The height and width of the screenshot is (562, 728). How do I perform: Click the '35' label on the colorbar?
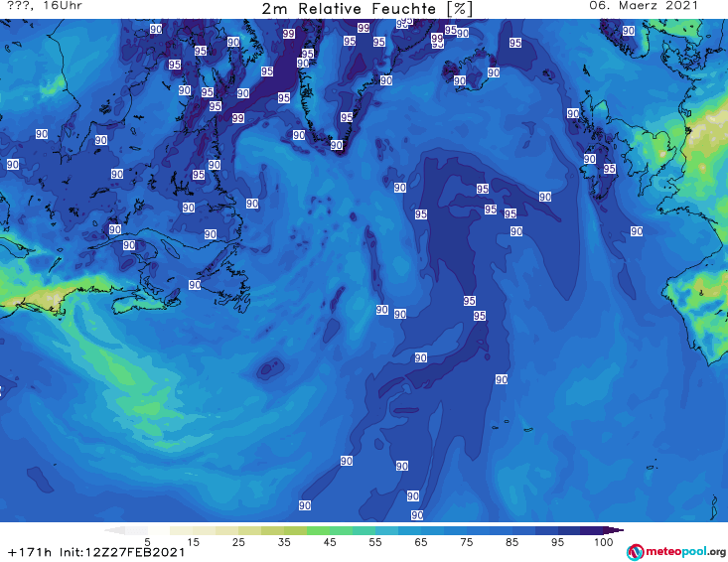[x=284, y=542]
